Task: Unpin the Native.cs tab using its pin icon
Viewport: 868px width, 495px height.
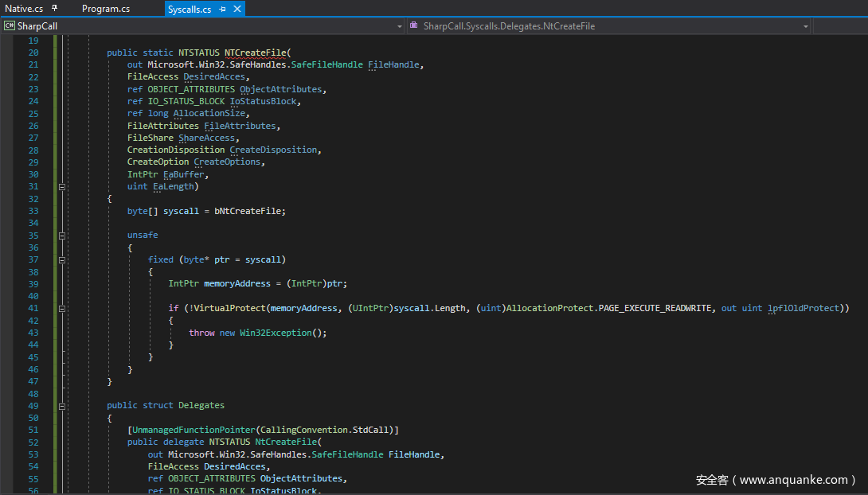Action: click(55, 9)
